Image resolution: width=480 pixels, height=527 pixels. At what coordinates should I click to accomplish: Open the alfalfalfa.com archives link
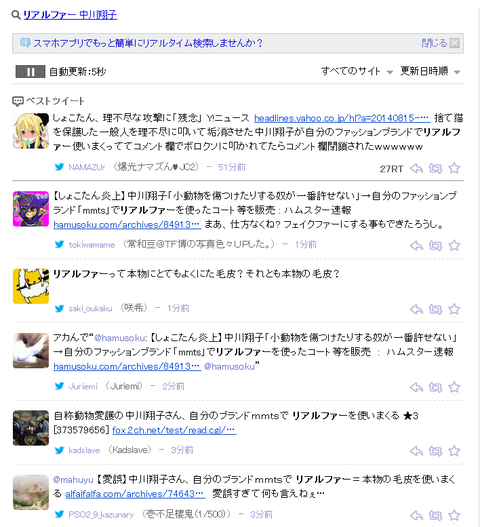135,494
